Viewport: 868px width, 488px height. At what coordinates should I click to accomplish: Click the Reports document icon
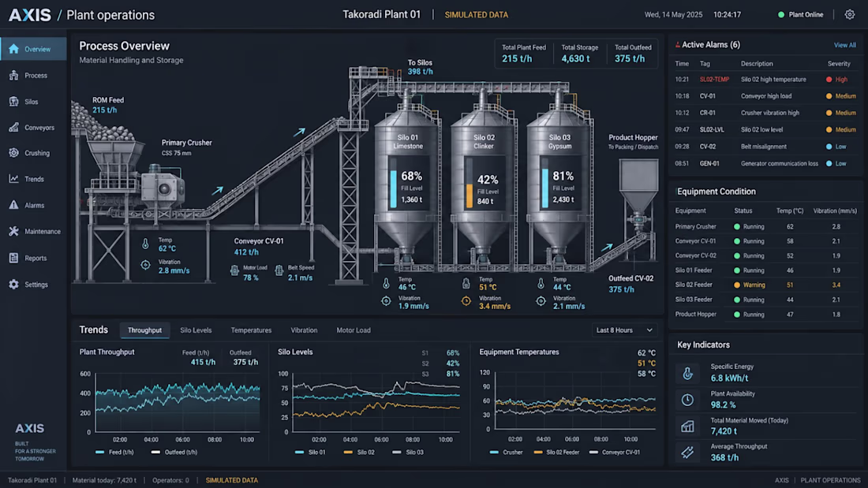coord(14,258)
